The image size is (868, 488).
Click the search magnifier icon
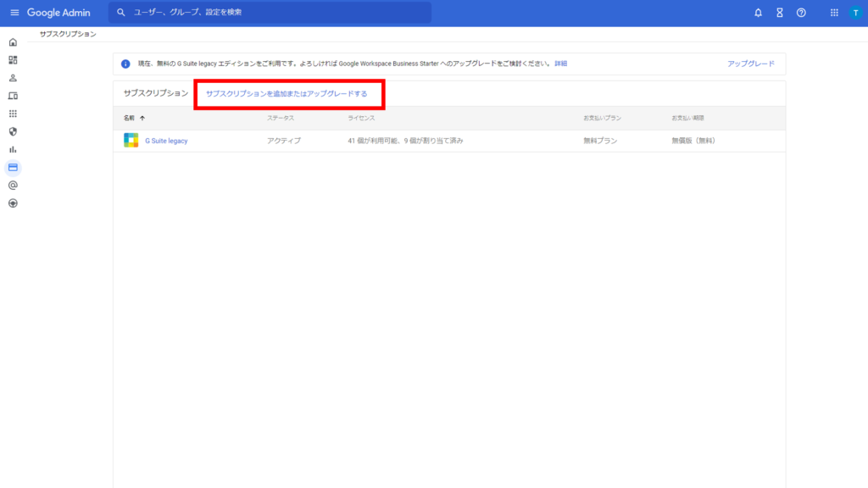[120, 12]
